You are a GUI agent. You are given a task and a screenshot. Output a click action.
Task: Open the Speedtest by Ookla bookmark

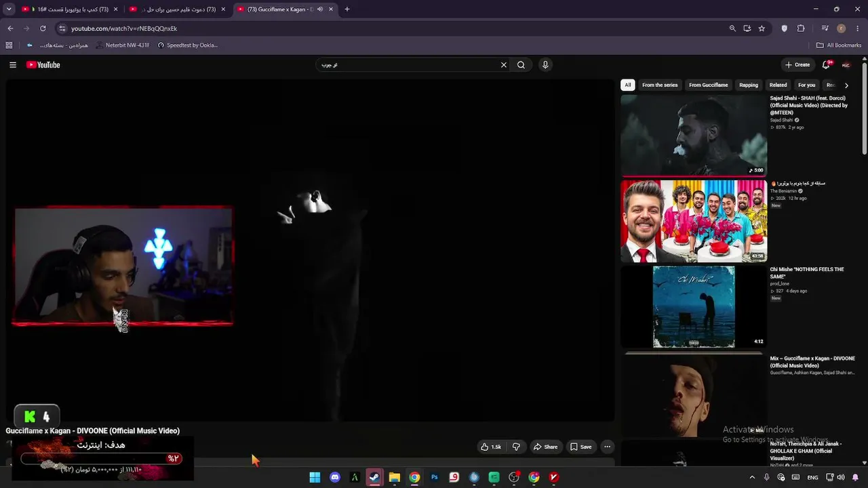click(188, 45)
